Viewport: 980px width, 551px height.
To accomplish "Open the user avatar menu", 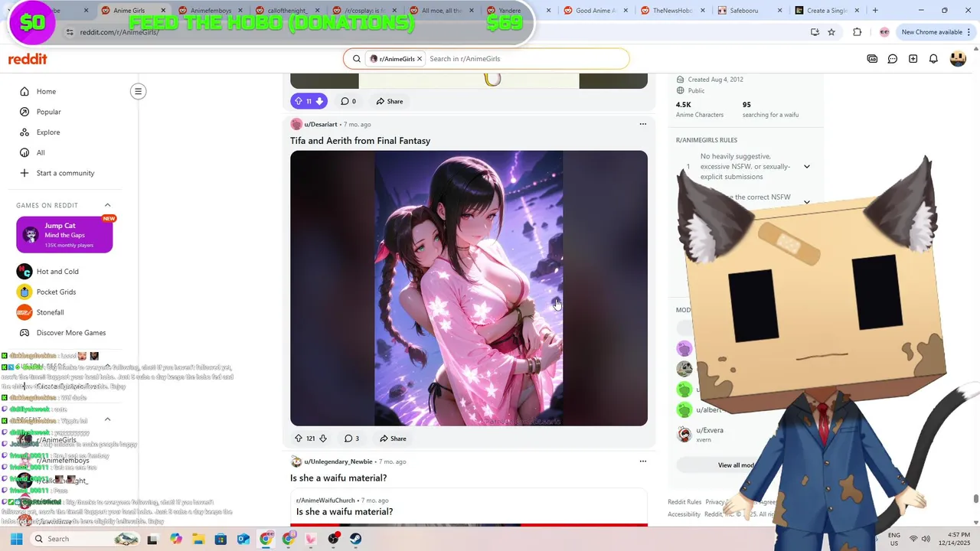I will pos(958,59).
